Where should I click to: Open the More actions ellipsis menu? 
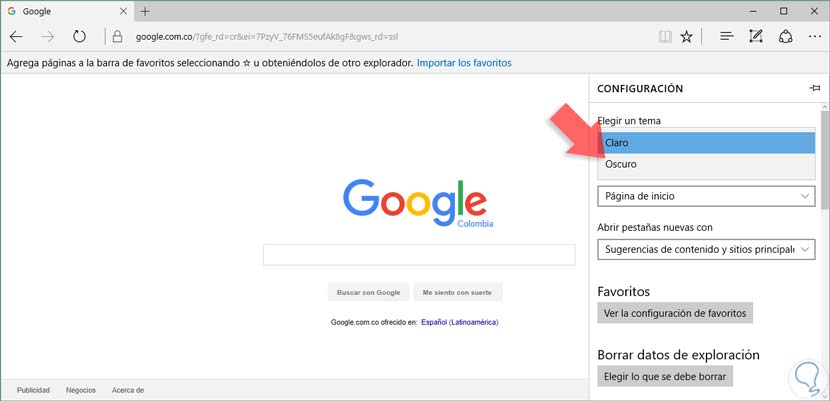pyautogui.click(x=814, y=37)
